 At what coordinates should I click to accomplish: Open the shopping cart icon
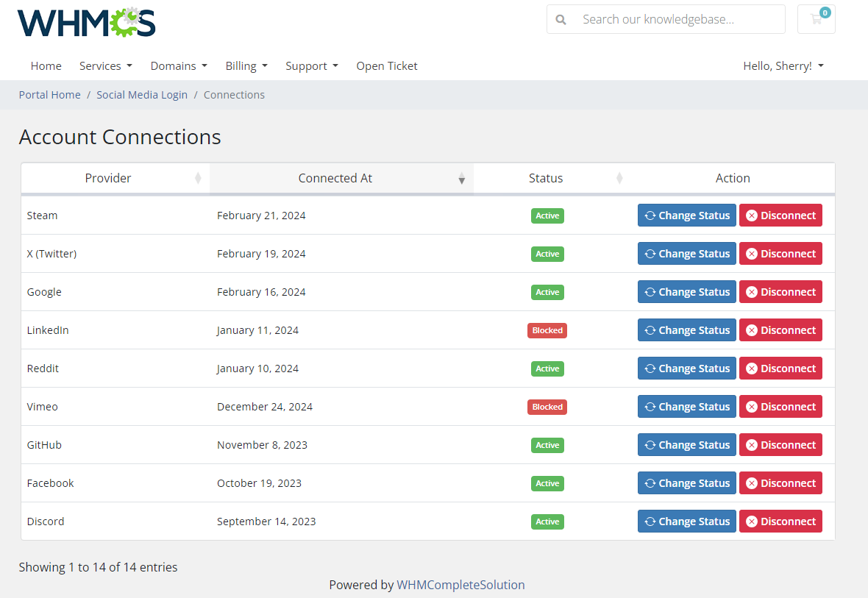816,19
